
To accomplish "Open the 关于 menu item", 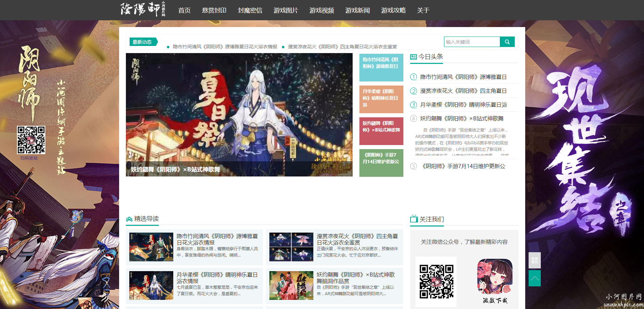I will (x=423, y=10).
